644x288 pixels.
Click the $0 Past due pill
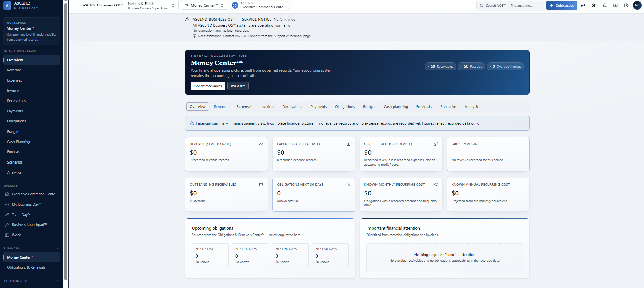(472, 67)
